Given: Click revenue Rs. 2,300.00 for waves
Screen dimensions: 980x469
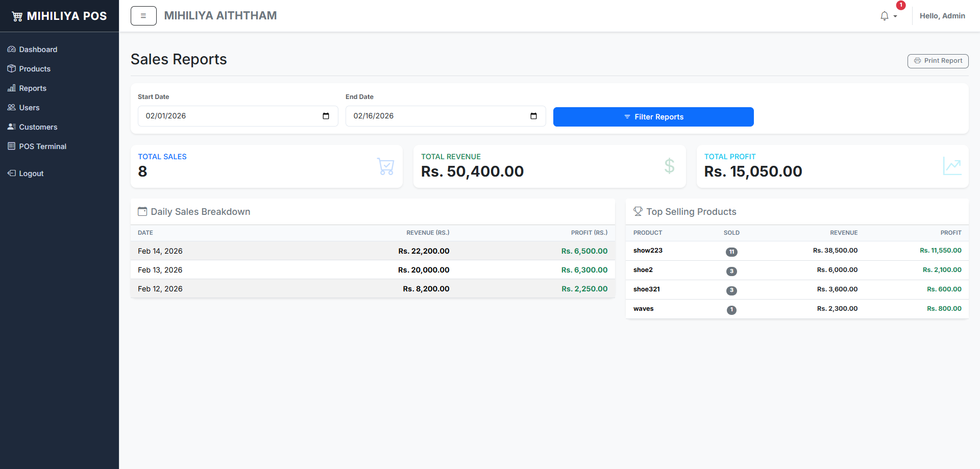Looking at the screenshot, I should pos(837,309).
